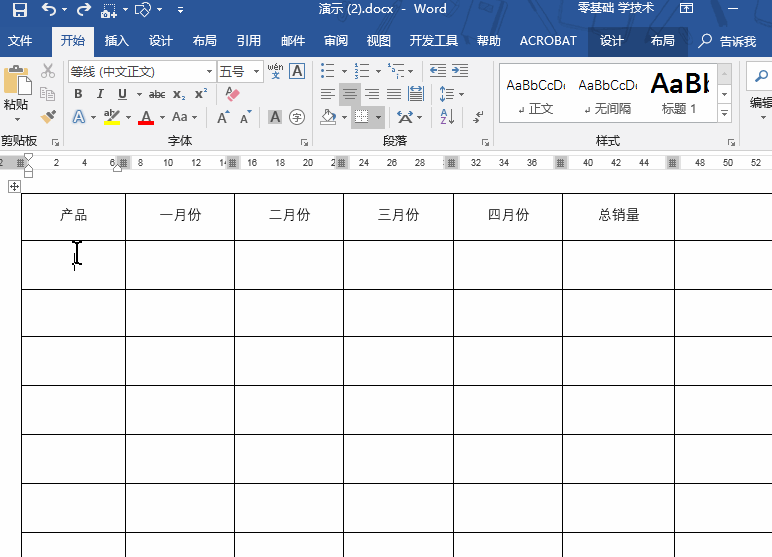Screen dimensions: 772x557
Task: Cut selection with the scissors icon
Action: 48,71
